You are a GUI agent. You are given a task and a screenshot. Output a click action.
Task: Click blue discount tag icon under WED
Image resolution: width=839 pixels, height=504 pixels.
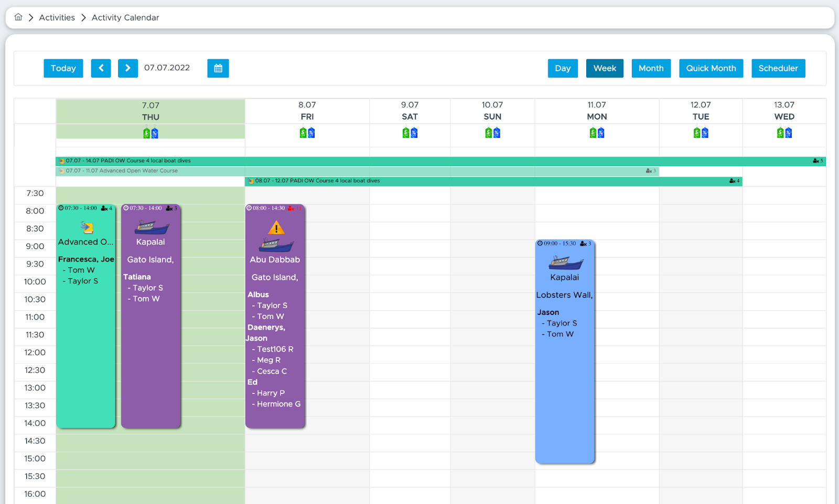click(x=789, y=133)
